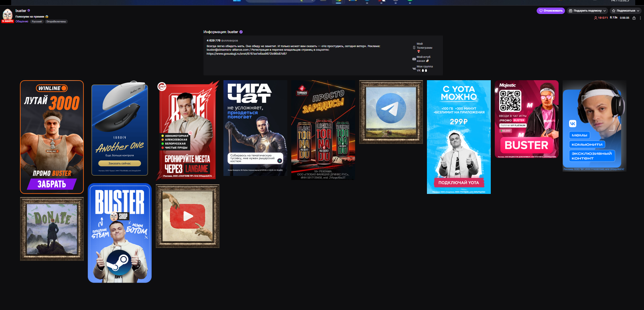Open Подписаться subscribe dropdown
The image size is (644, 310).
pos(625,11)
